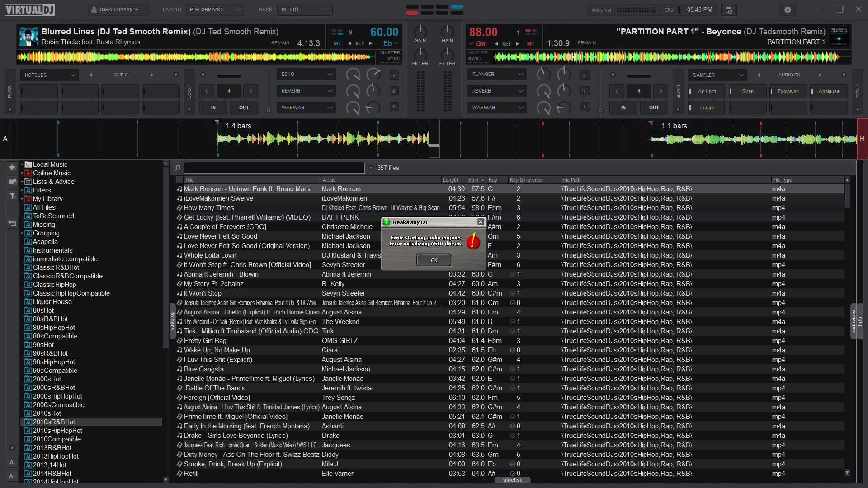Click key up arrow on right deck

(517, 44)
